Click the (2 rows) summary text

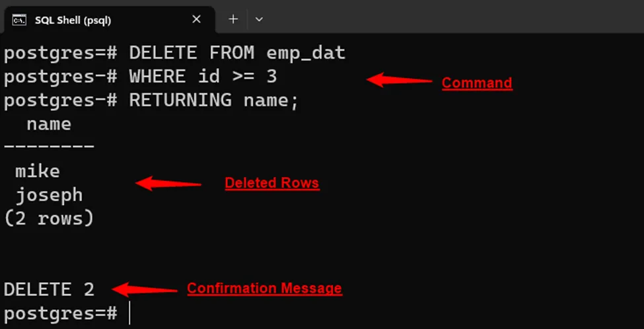[49, 219]
